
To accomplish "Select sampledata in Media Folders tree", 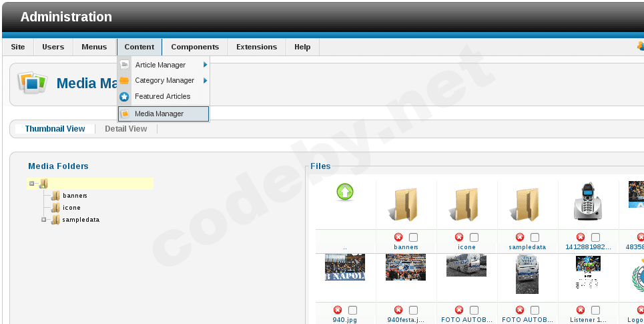I will click(81, 220).
